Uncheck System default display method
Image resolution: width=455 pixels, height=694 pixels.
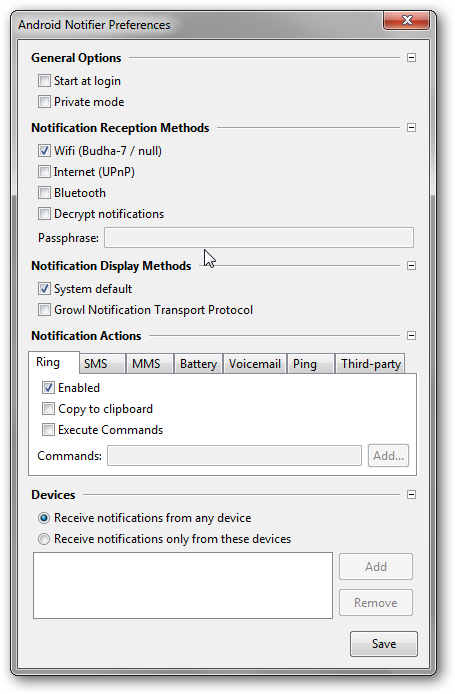[x=44, y=289]
